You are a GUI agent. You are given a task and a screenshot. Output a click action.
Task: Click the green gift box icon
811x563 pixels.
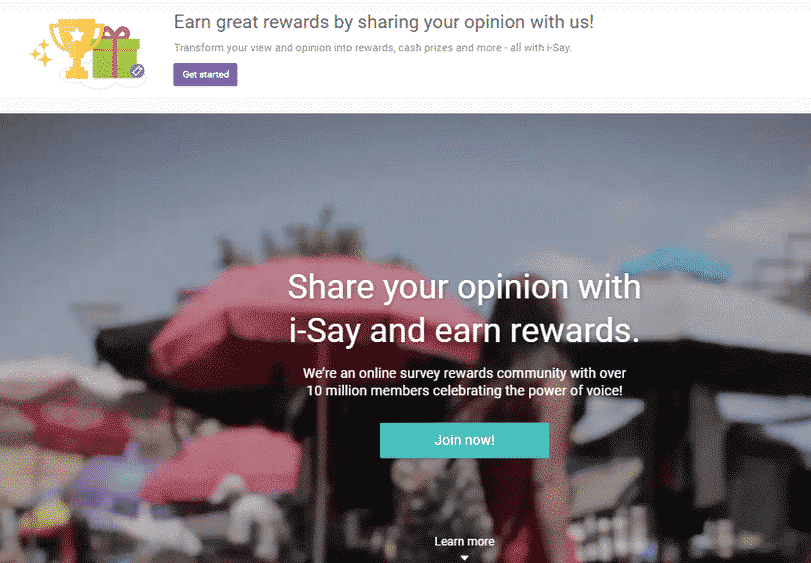pos(116,57)
